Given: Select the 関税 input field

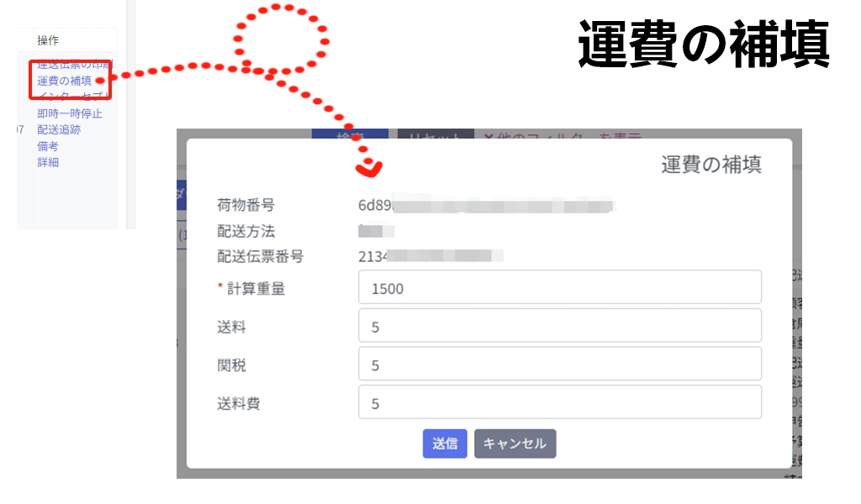Looking at the screenshot, I should (x=559, y=364).
